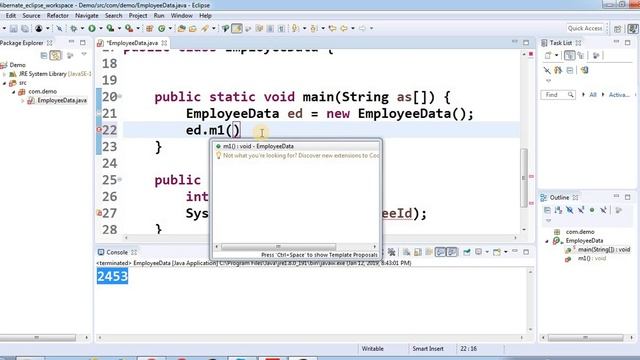
Task: Click the Save All toolbar icon
Action: pos(25,29)
